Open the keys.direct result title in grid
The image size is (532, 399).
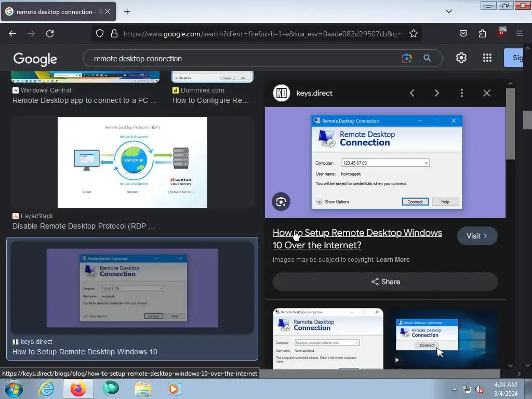[89, 352]
